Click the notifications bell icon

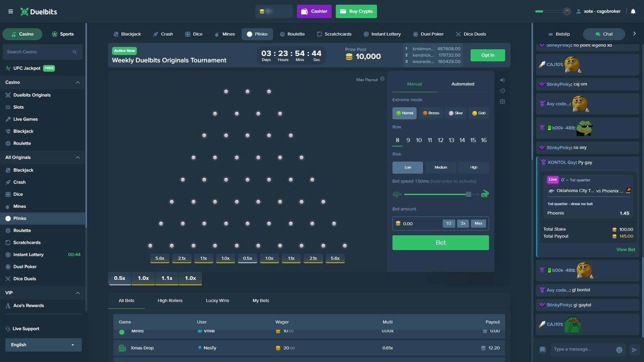[x=633, y=11]
